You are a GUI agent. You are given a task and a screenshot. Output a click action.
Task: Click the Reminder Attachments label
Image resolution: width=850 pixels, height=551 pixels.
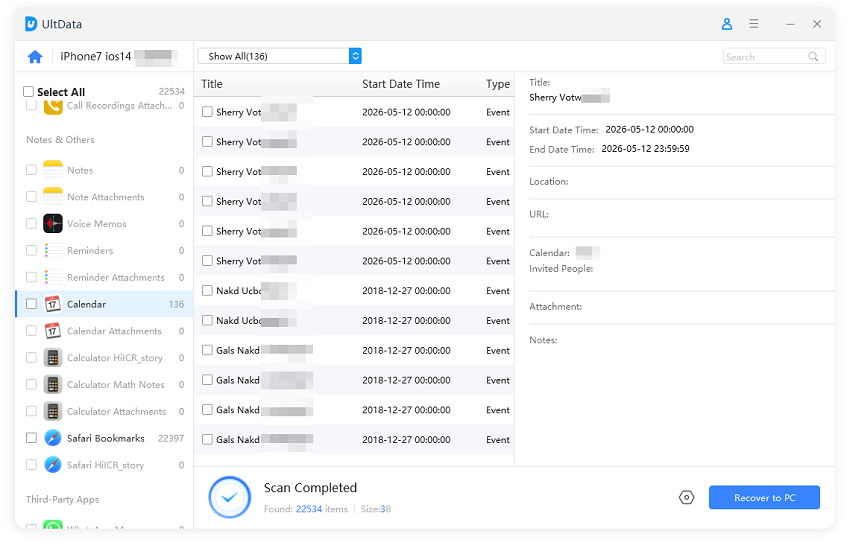point(115,278)
